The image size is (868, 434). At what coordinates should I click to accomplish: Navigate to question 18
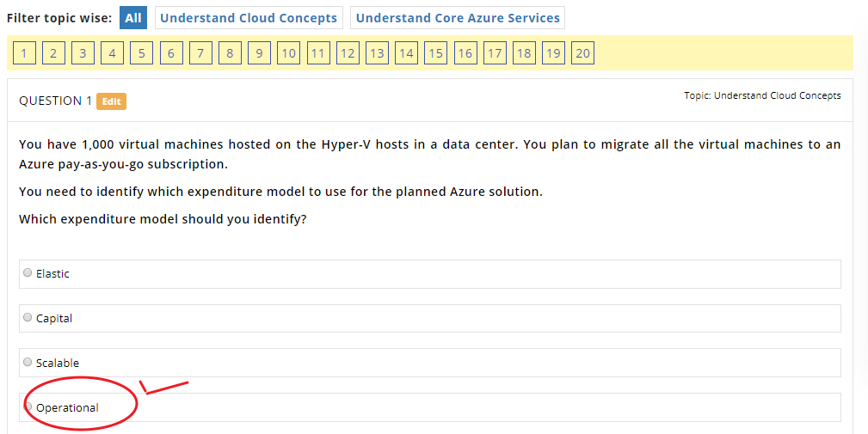(x=524, y=53)
